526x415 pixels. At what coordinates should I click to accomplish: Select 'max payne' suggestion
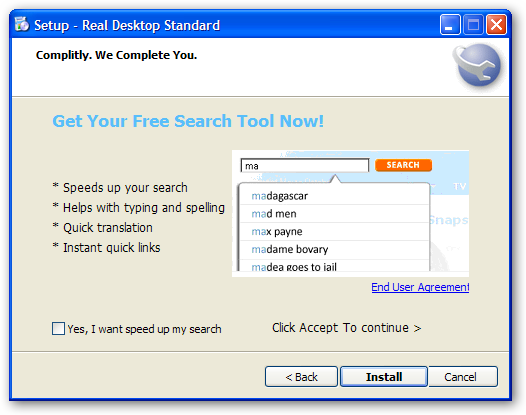point(334,231)
